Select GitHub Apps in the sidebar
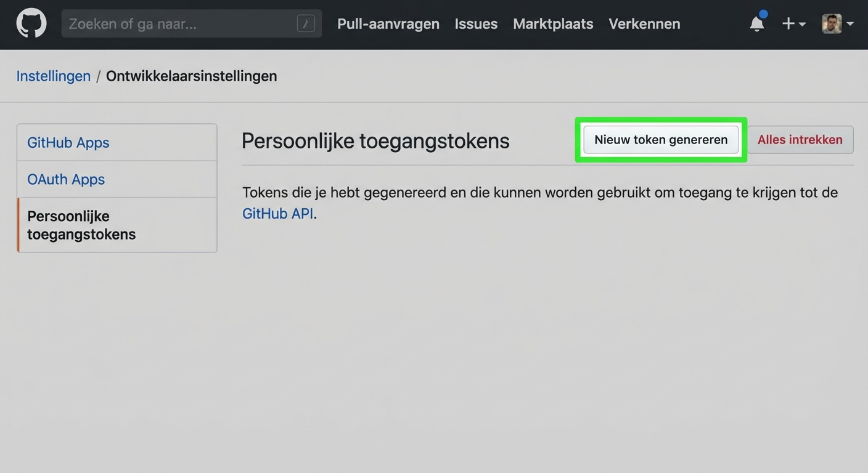 (x=68, y=142)
